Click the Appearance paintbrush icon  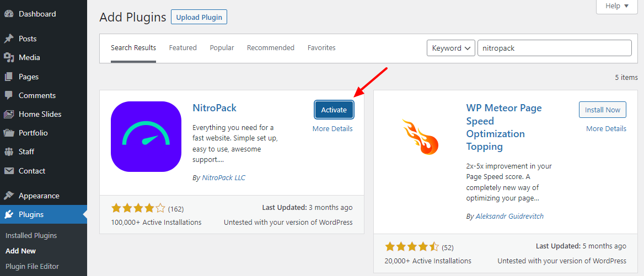9,196
